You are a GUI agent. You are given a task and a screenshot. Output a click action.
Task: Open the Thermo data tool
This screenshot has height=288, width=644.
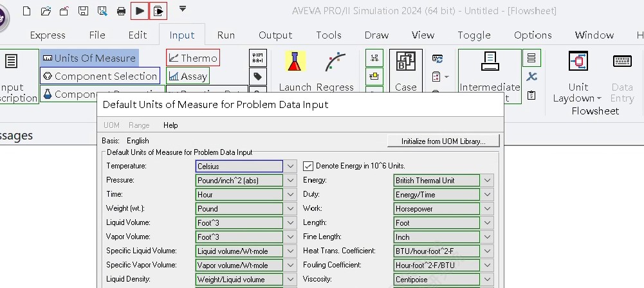click(x=193, y=58)
